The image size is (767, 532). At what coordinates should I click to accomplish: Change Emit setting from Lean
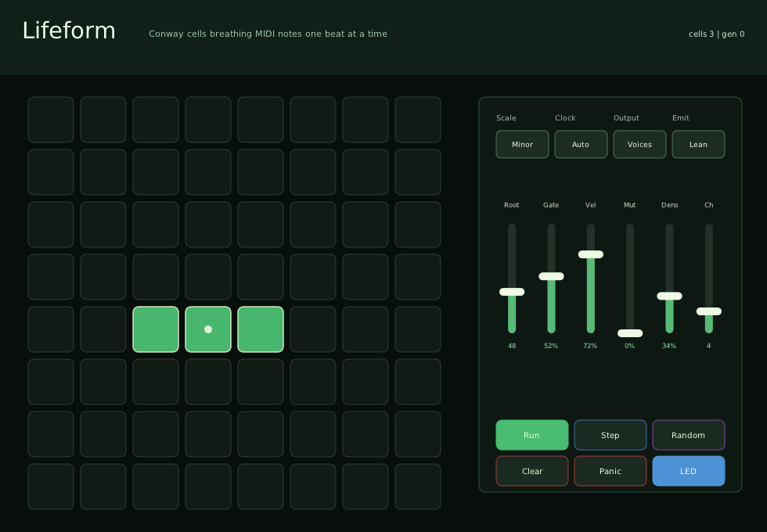point(698,144)
